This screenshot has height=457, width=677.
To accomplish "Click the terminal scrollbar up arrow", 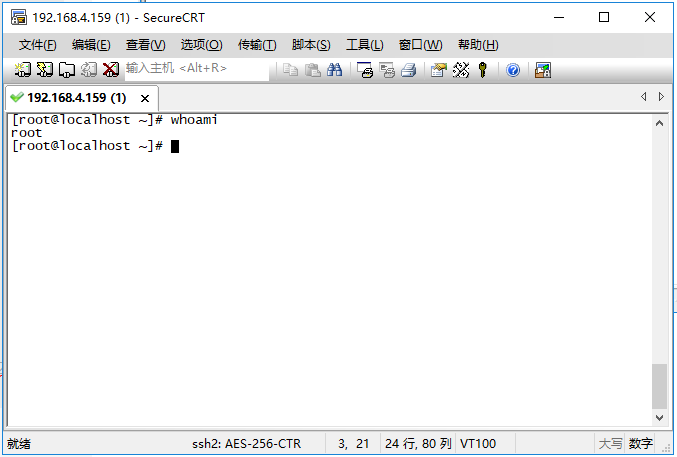I will [x=659, y=124].
